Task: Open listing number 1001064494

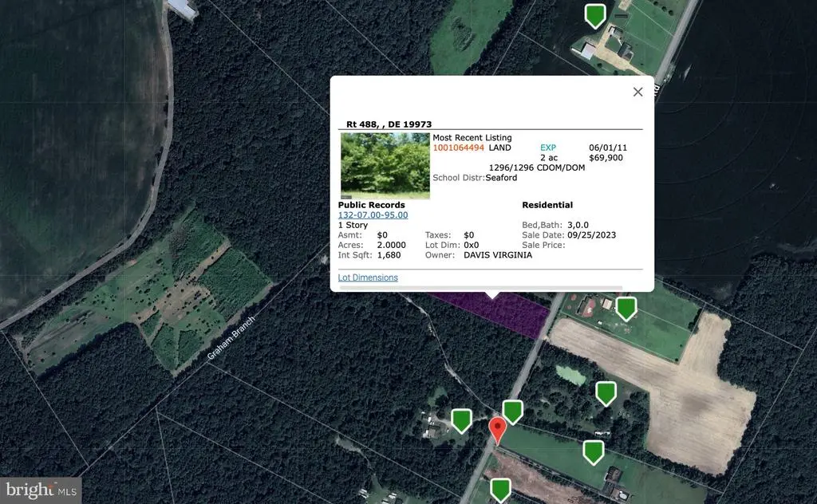Action: (459, 148)
